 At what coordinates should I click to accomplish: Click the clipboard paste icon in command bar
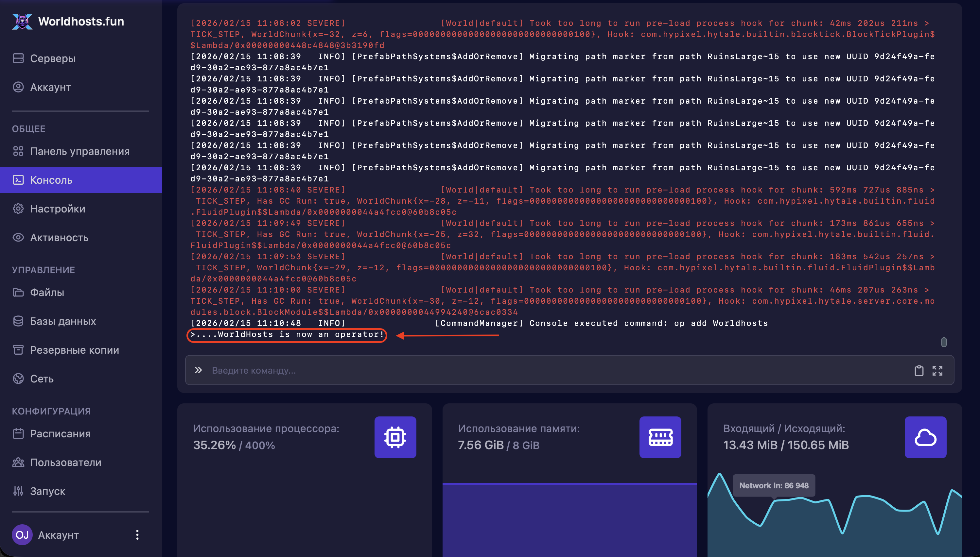[x=919, y=370]
